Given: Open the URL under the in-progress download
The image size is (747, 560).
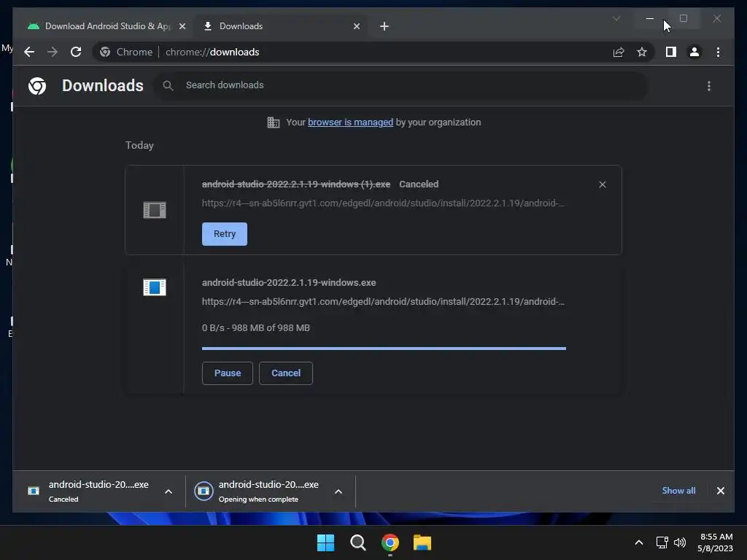Looking at the screenshot, I should tap(383, 301).
